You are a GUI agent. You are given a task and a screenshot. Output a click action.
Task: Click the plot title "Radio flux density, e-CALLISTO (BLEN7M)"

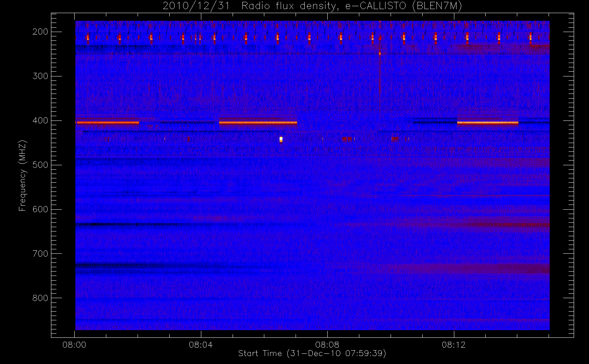click(x=352, y=6)
